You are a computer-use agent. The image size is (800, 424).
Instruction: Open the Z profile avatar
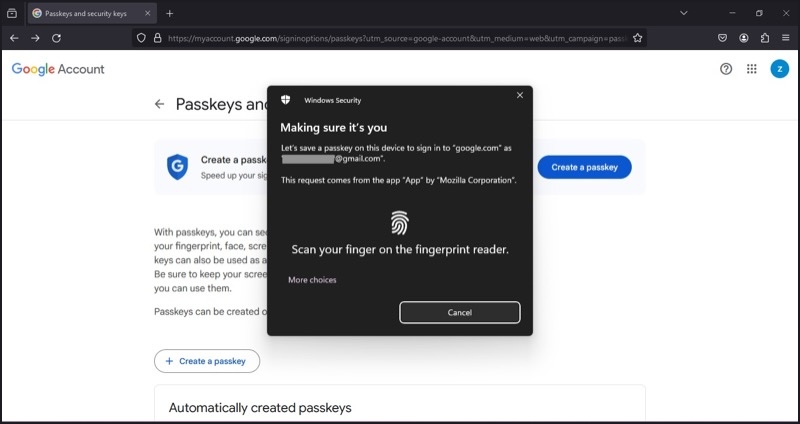[x=779, y=69]
